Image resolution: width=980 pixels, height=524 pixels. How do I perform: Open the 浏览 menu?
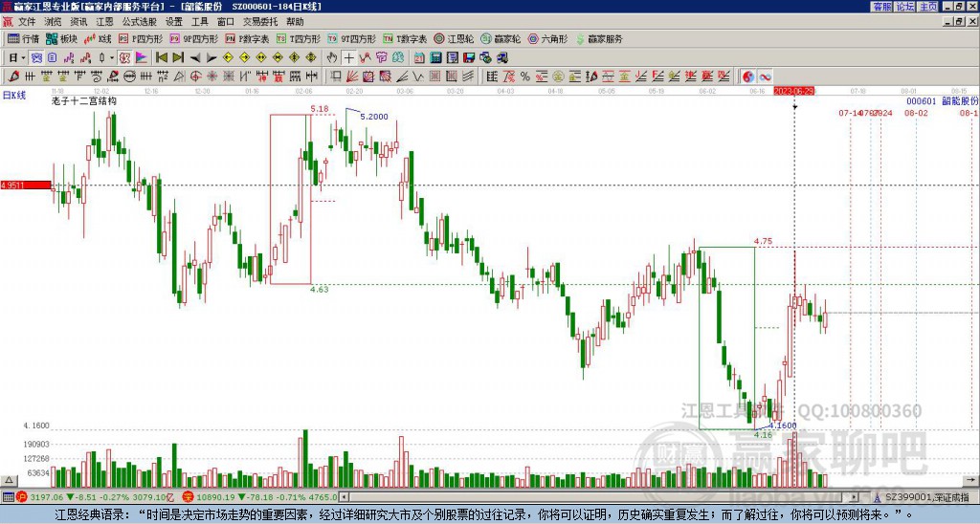pos(54,22)
